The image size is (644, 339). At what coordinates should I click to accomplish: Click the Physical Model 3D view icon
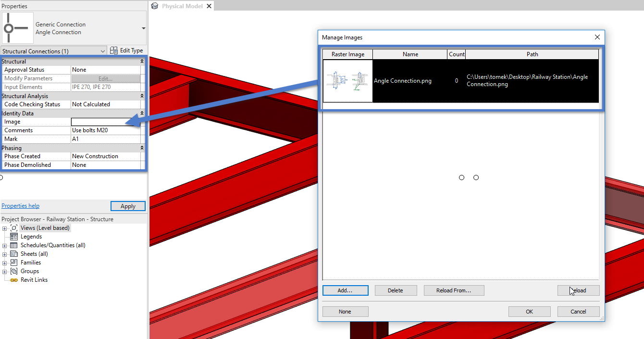pyautogui.click(x=155, y=6)
